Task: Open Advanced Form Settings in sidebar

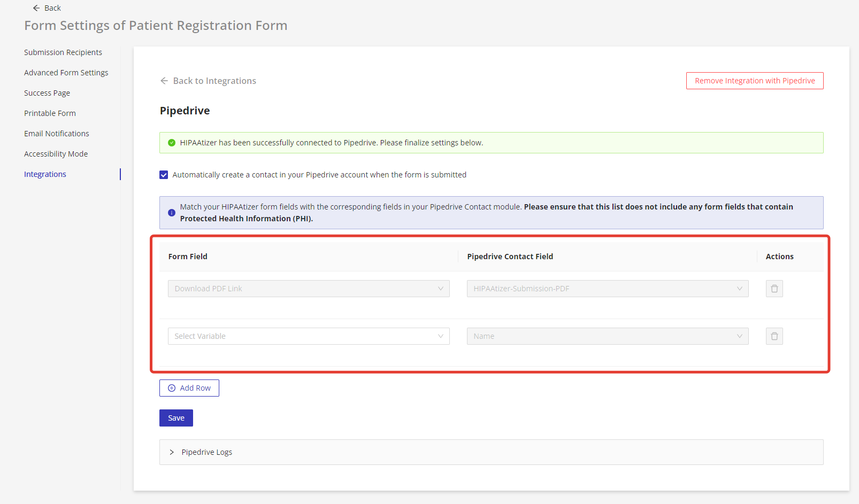Action: pos(66,73)
